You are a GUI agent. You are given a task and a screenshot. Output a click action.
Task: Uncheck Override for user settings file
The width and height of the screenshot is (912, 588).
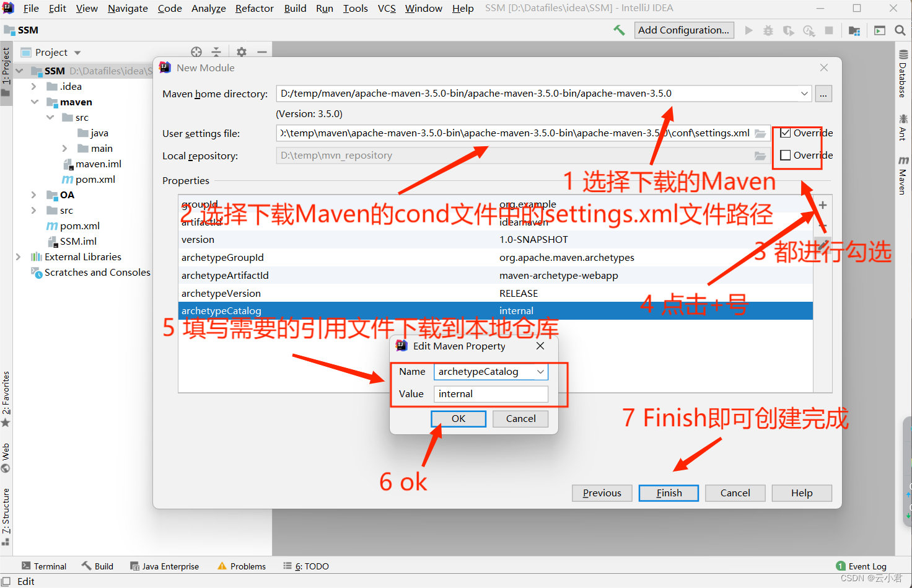point(786,133)
